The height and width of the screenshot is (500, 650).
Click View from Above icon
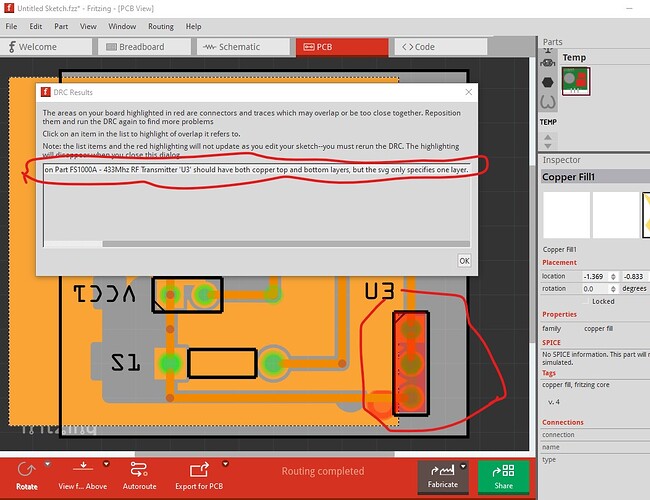pyautogui.click(x=83, y=468)
